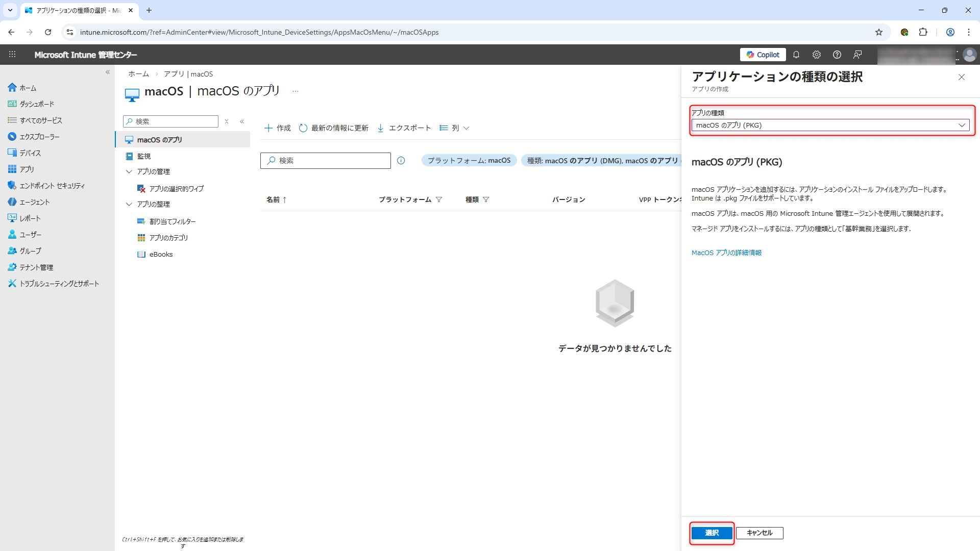Screen dimensions: 980x551
Task: Select 割り当てフィルター menu item
Action: point(173,221)
